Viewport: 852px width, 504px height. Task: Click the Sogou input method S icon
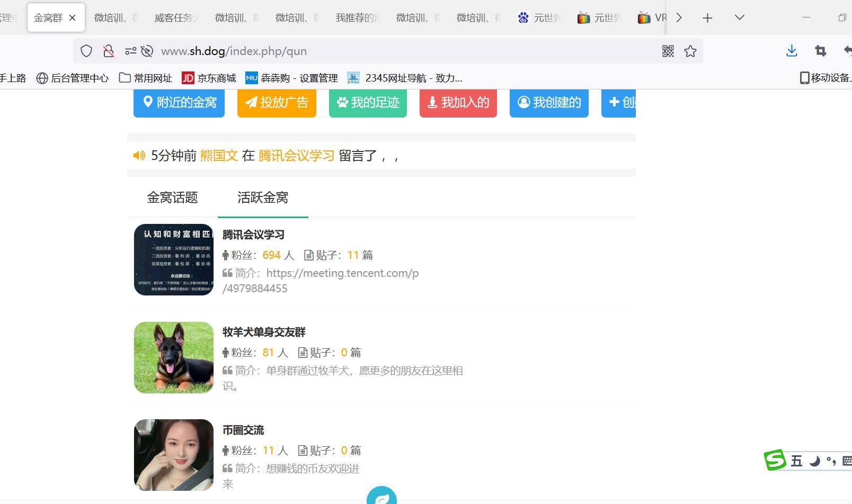[775, 460]
